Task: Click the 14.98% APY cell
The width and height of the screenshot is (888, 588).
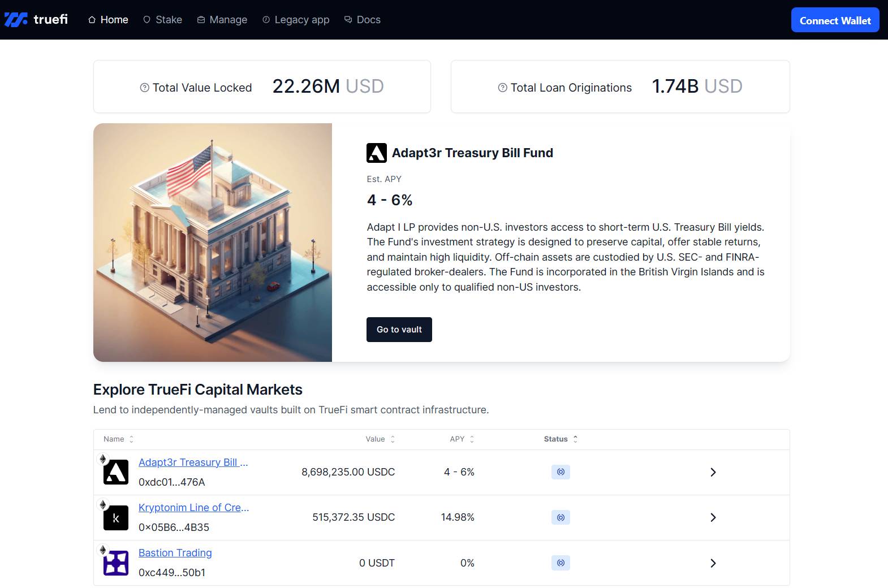Action: tap(458, 517)
